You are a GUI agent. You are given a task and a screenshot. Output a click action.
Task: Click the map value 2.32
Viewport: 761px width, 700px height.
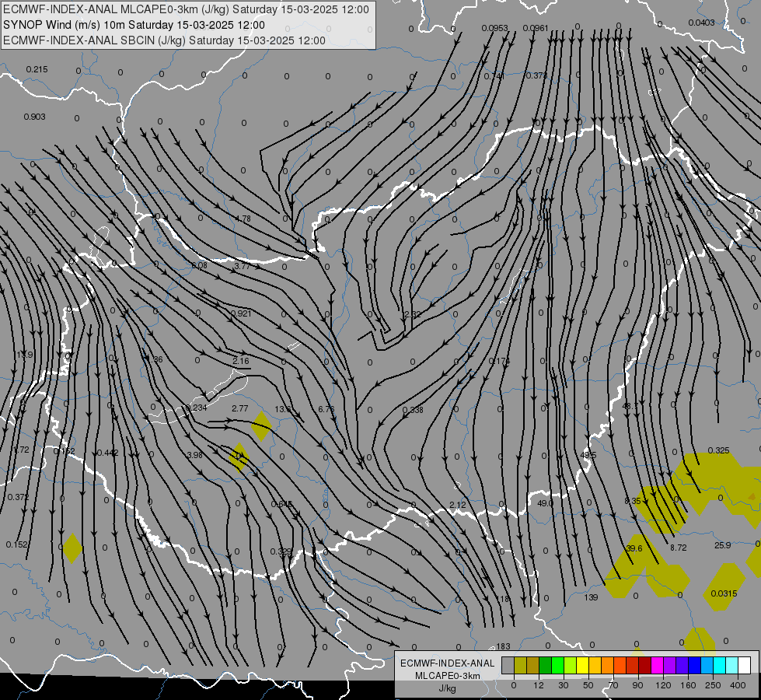click(x=413, y=314)
